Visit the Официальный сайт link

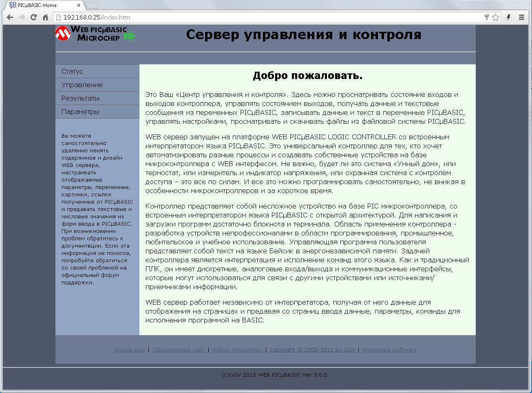click(179, 350)
